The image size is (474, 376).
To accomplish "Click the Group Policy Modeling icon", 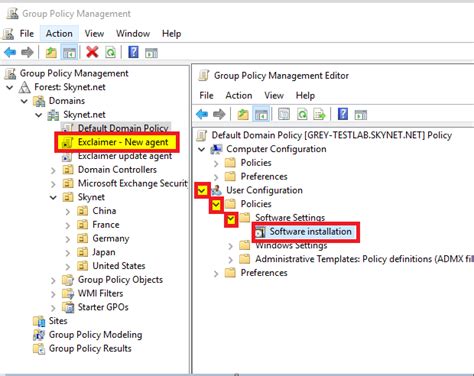I will click(x=39, y=335).
